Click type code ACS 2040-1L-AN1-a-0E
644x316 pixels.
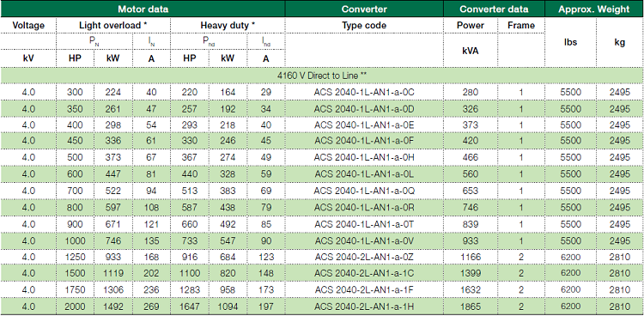pos(364,125)
